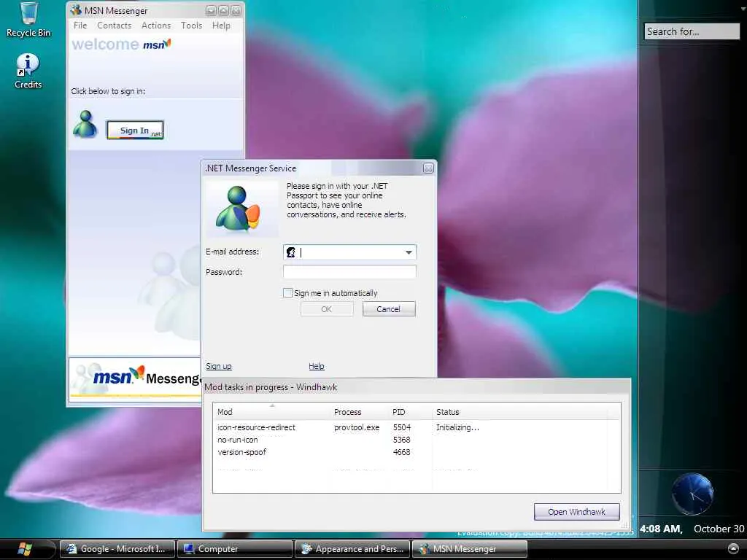Open the Windows Start orb
Image resolution: width=747 pixels, height=560 pixels.
click(x=24, y=548)
